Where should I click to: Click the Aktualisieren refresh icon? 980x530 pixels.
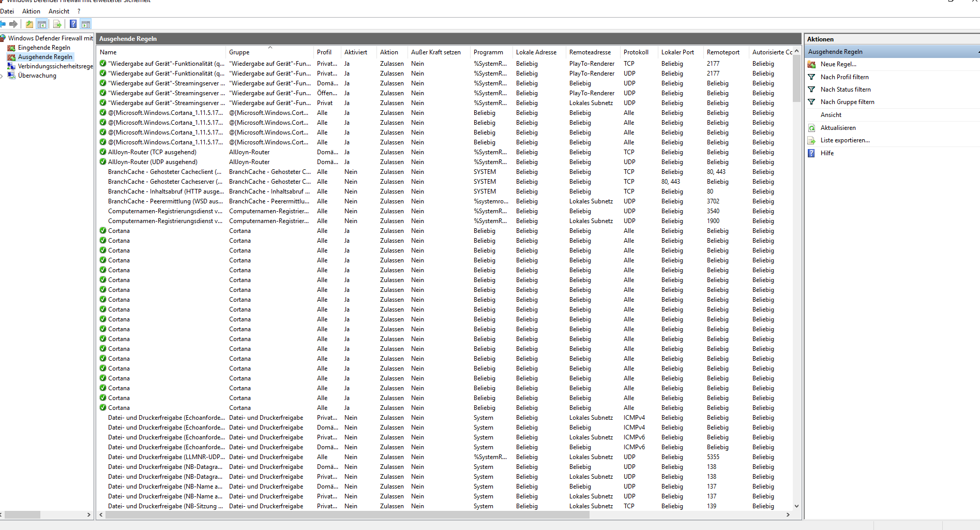(x=811, y=128)
